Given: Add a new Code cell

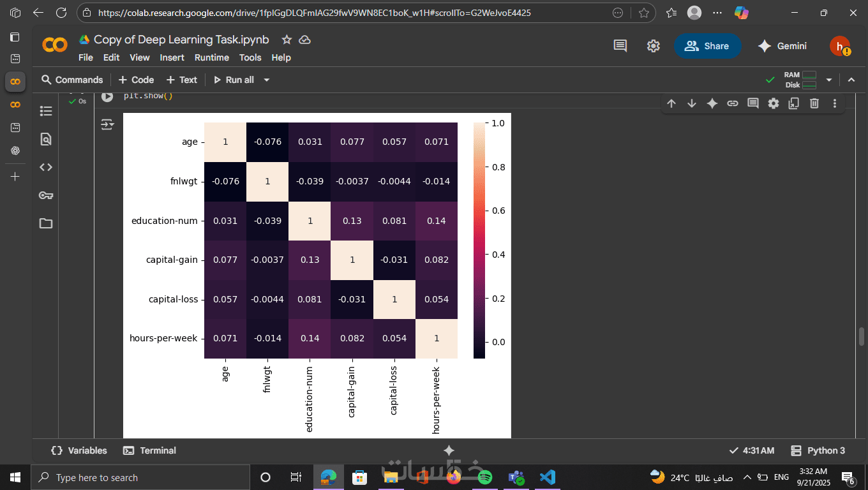Looking at the screenshot, I should coord(136,80).
